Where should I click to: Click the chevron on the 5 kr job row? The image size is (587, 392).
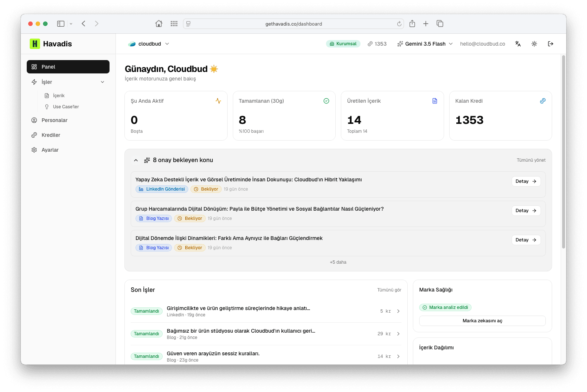[398, 311]
